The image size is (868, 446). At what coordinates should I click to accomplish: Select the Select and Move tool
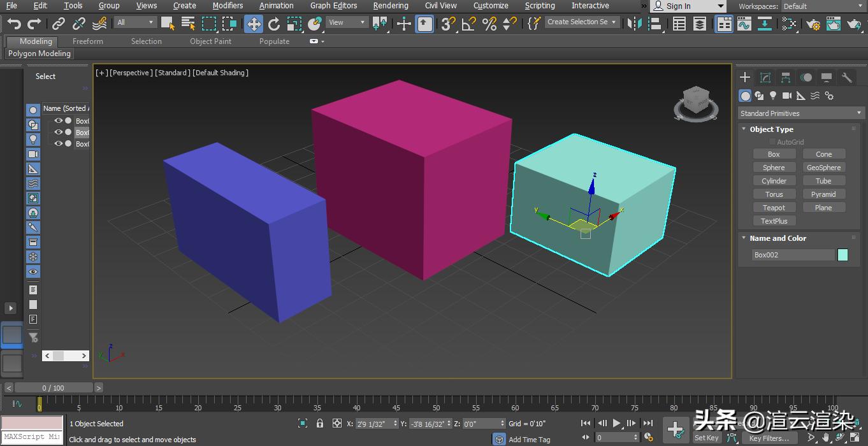click(x=254, y=23)
